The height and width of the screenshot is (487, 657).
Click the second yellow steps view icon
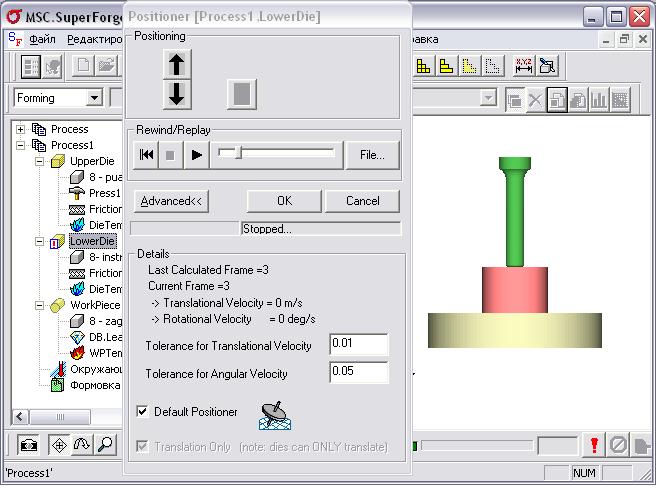[446, 66]
